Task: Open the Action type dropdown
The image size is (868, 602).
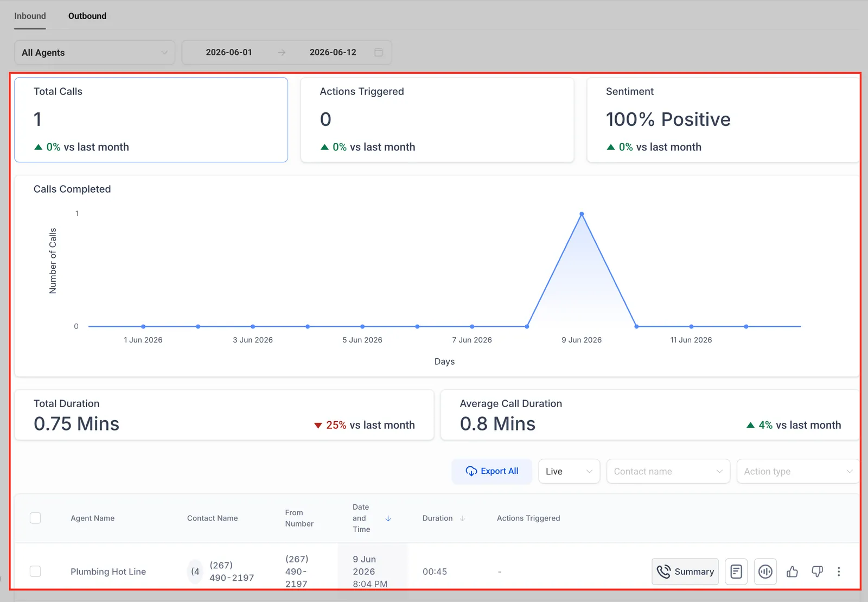Action: pyautogui.click(x=797, y=471)
